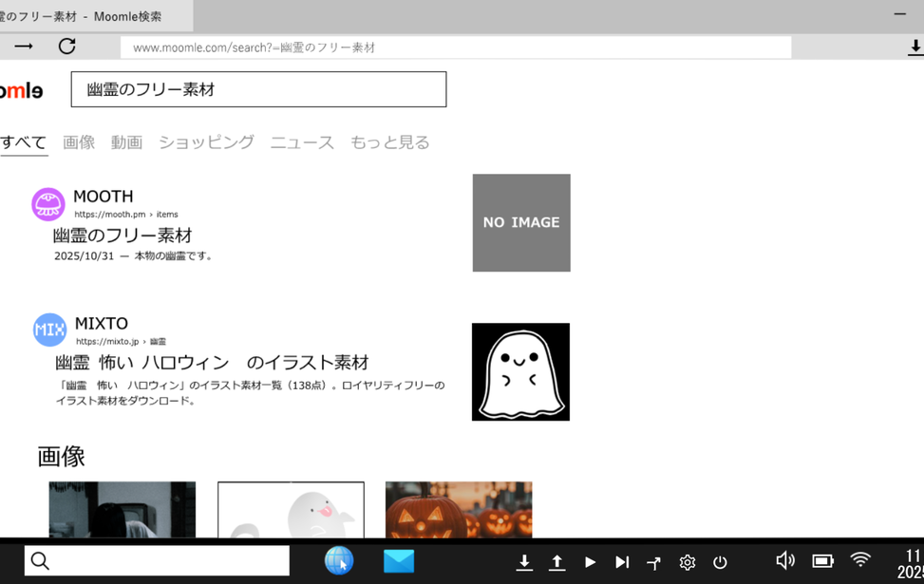Click the taskbar settings gear icon
Image resolution: width=924 pixels, height=584 pixels.
(x=688, y=562)
